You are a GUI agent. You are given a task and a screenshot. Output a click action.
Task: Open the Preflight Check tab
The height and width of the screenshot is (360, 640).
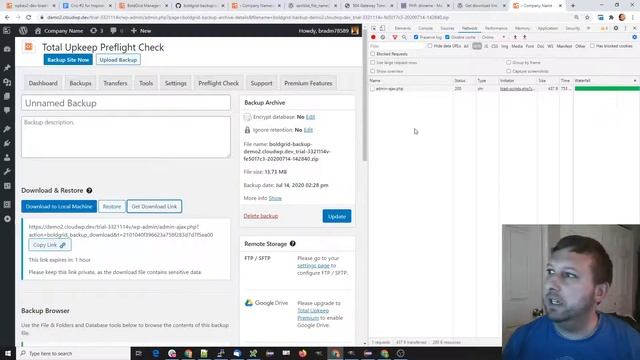tap(218, 83)
